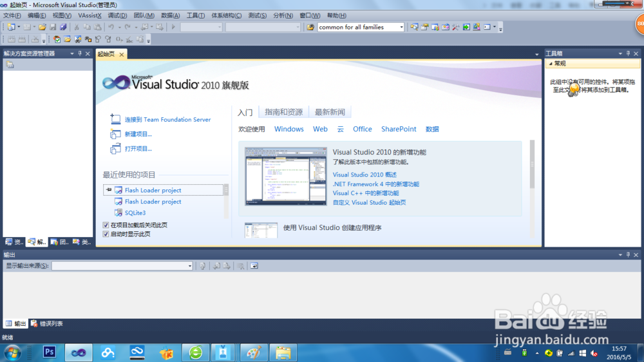Open the Solution Explorer toolbar icon
Image resolution: width=644 pixels, height=362 pixels.
click(x=414, y=27)
